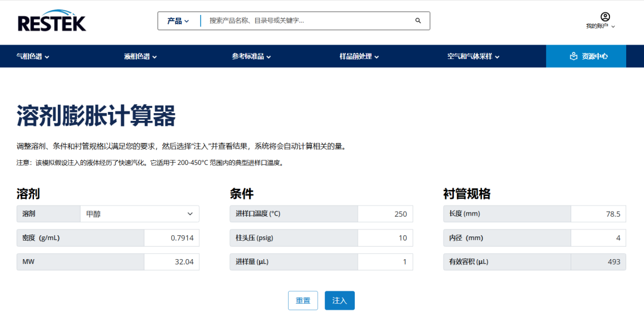Click the 溶剂膨胀计算器 page heading
644x327 pixels.
96,116
